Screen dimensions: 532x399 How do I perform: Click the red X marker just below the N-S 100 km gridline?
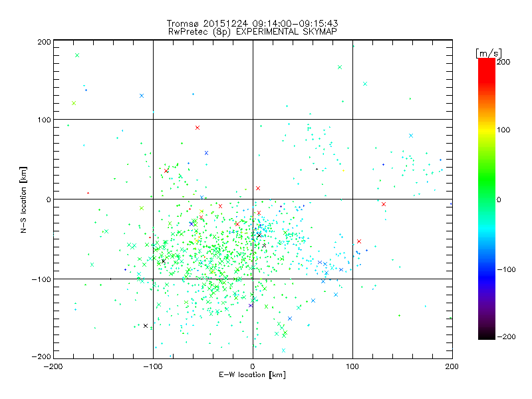(x=198, y=128)
